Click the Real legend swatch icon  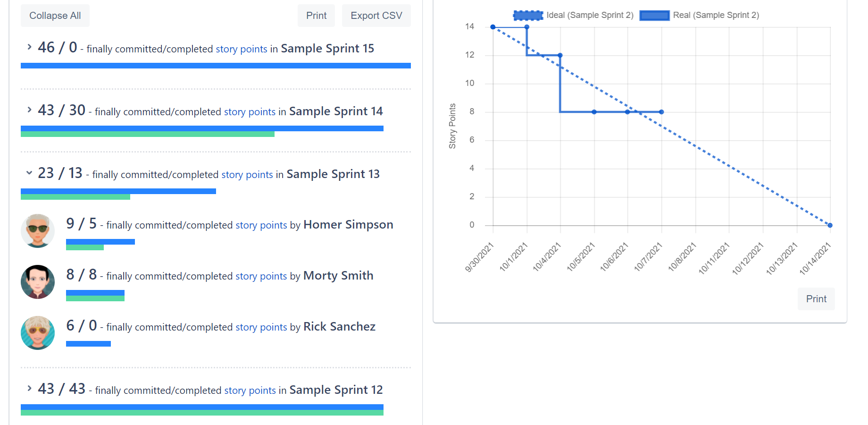point(655,15)
